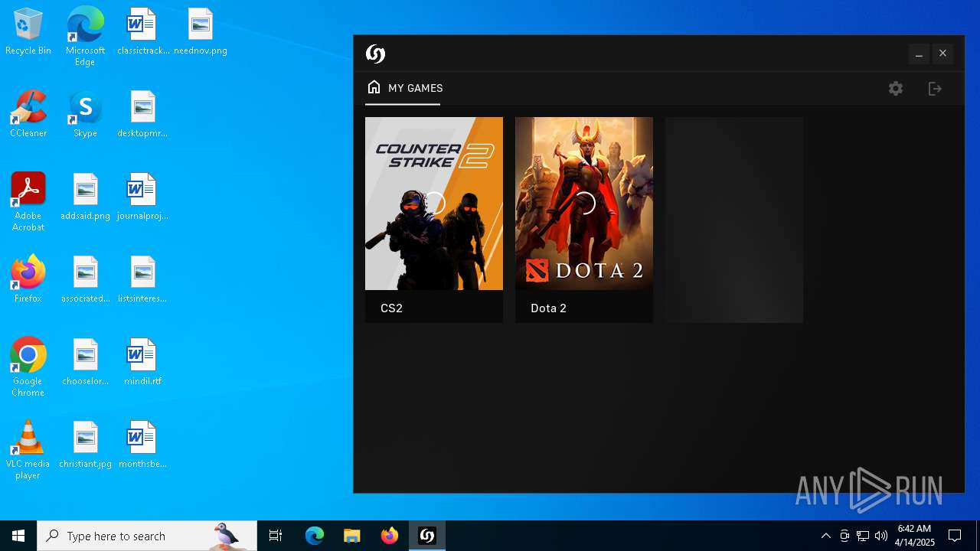
Task: Select christiant.jpg file on desktop
Action: pyautogui.click(x=85, y=445)
